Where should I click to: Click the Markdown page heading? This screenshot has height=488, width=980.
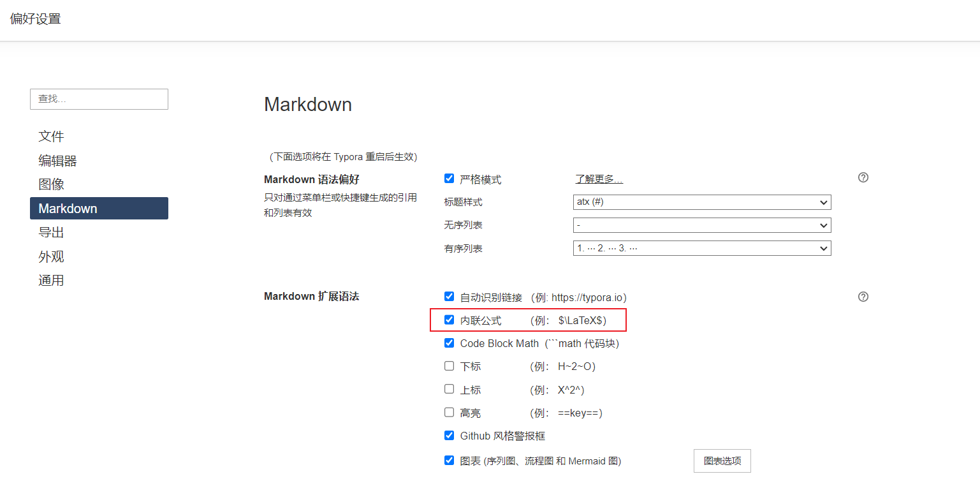click(308, 105)
